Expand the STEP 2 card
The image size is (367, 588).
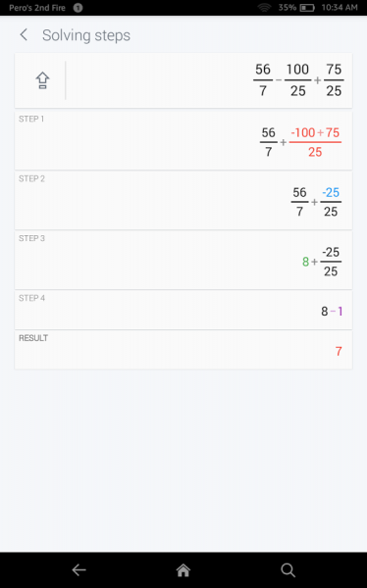[183, 200]
